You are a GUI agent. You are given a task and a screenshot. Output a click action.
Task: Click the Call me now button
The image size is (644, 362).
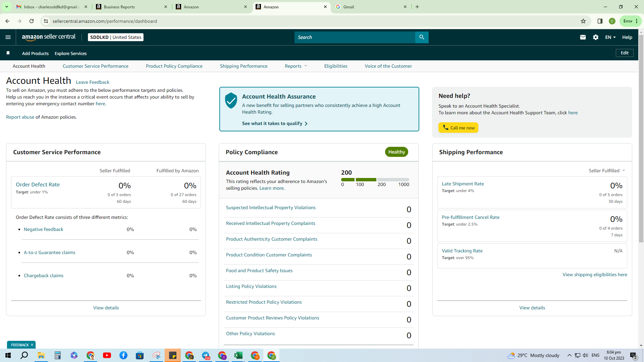[x=458, y=128]
